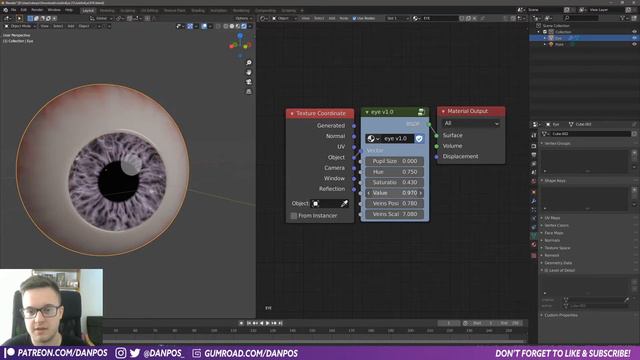Click the EYE material name field
The height and width of the screenshot is (360, 640).
(x=440, y=18)
